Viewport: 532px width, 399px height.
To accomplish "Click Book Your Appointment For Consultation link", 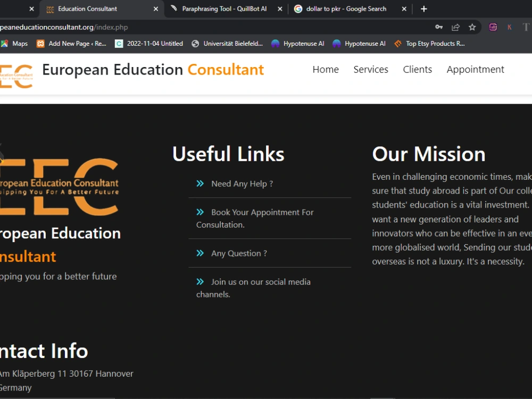I will [x=255, y=218].
